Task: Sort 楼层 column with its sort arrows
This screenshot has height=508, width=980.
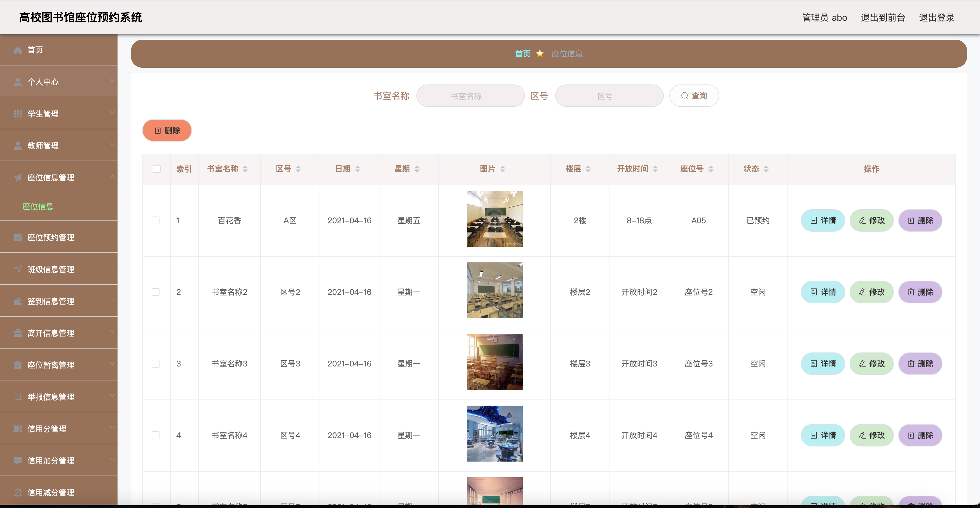Action: click(588, 169)
